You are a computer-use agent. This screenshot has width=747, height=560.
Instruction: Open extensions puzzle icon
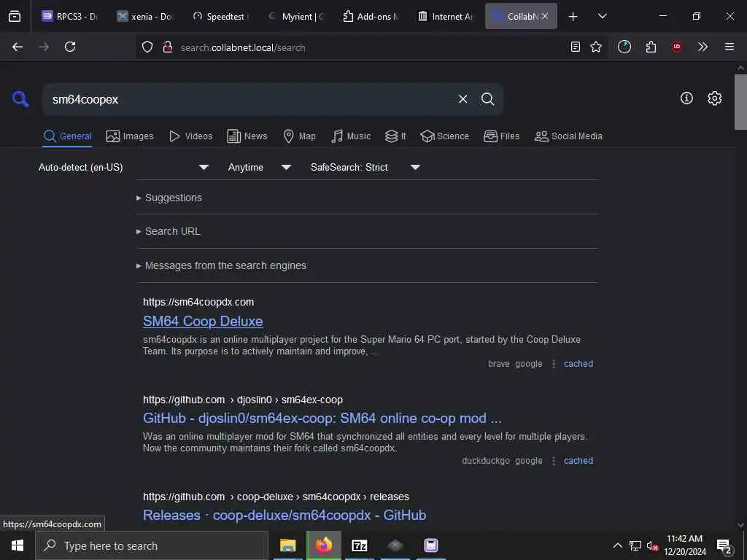[651, 47]
